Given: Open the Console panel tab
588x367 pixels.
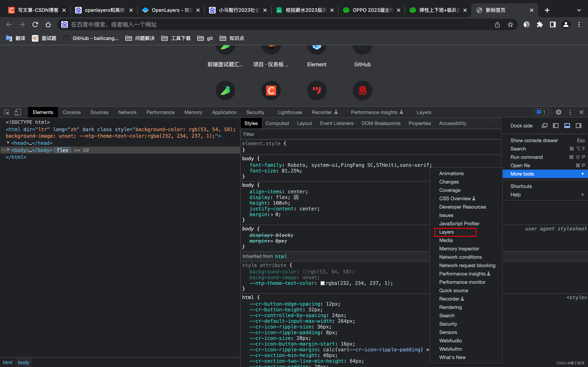Looking at the screenshot, I should coord(71,112).
